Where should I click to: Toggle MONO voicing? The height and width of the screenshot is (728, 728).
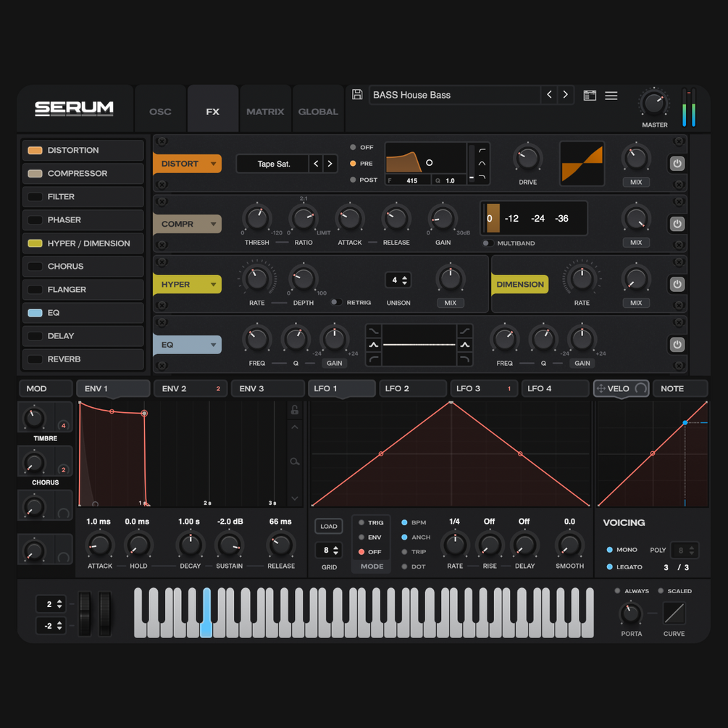click(x=622, y=550)
